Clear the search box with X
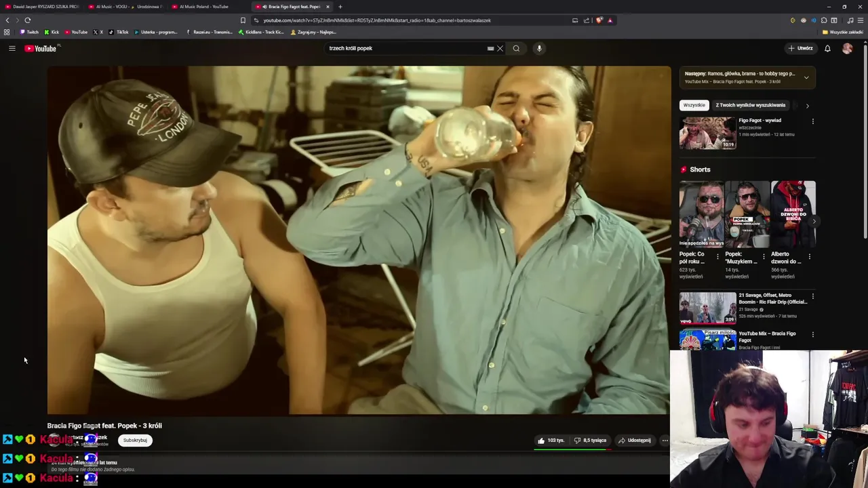Screen dimensions: 868x488 (500, 48)
